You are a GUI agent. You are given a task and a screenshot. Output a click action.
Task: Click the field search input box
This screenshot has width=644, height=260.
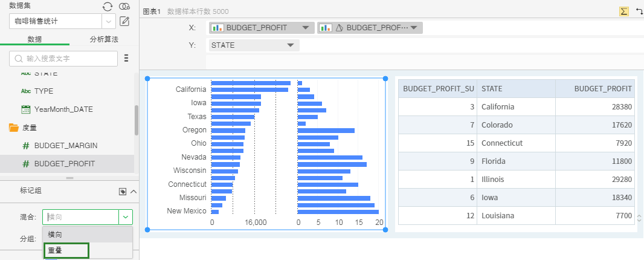(63, 59)
